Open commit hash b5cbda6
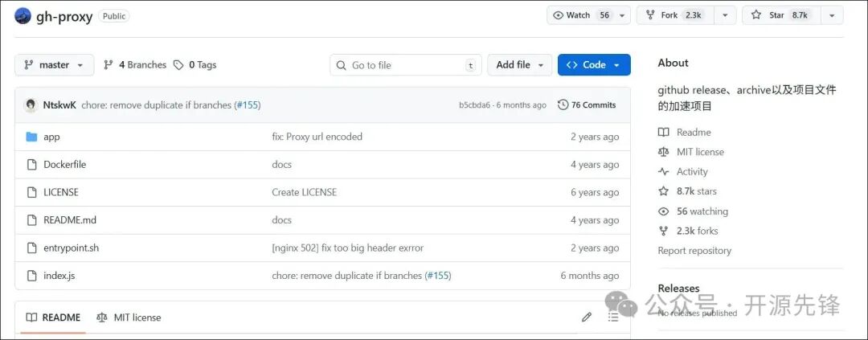868x340 pixels. pos(474,104)
